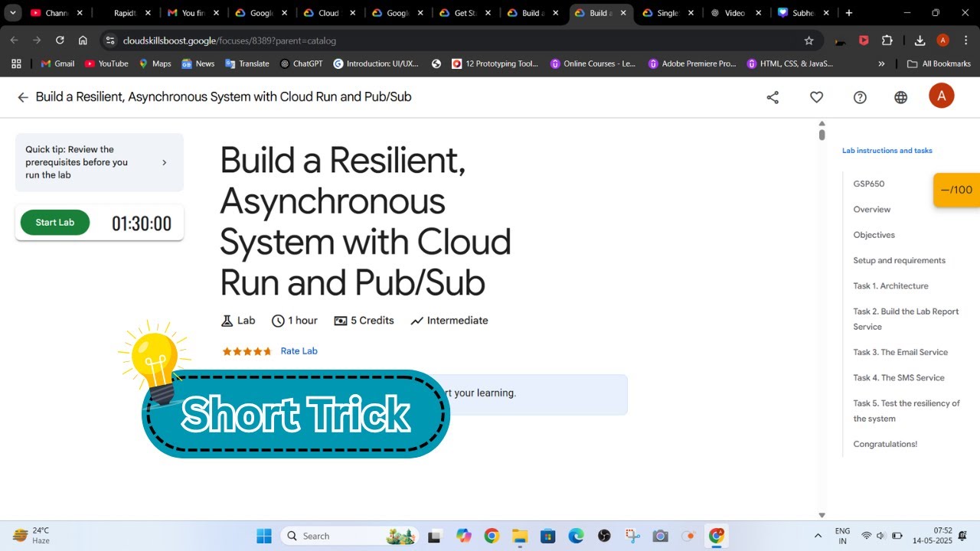This screenshot has width=980, height=551.
Task: Reload the page in the browser toolbar
Action: [60, 41]
